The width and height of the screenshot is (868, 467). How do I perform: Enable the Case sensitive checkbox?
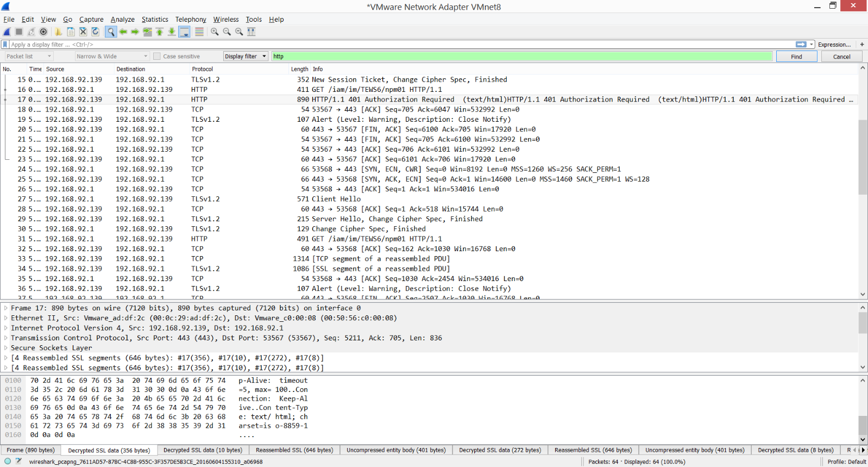tap(157, 57)
